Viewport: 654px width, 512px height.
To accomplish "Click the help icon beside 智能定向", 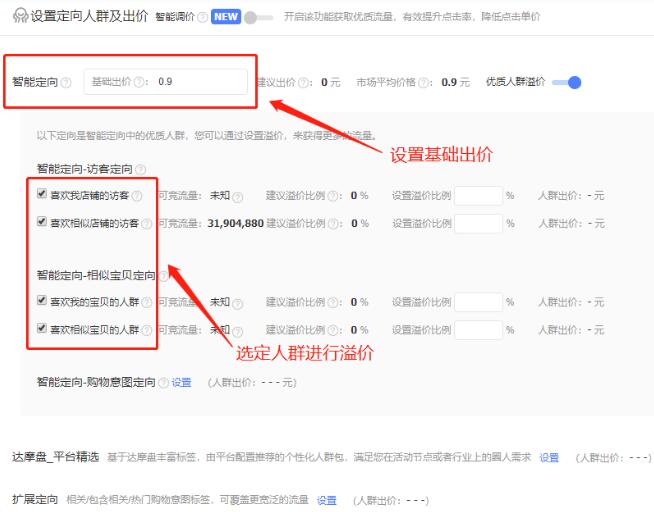I will tap(66, 83).
